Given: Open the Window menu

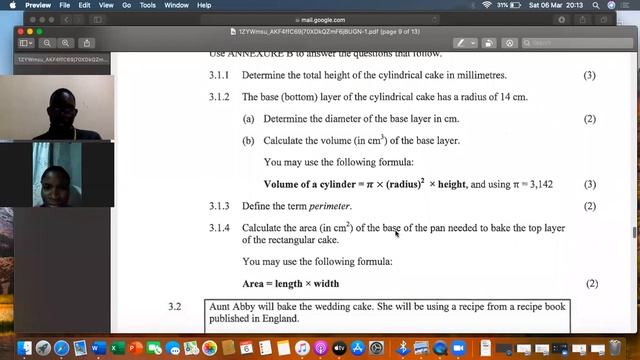Looking at the screenshot, I should coord(176,5).
